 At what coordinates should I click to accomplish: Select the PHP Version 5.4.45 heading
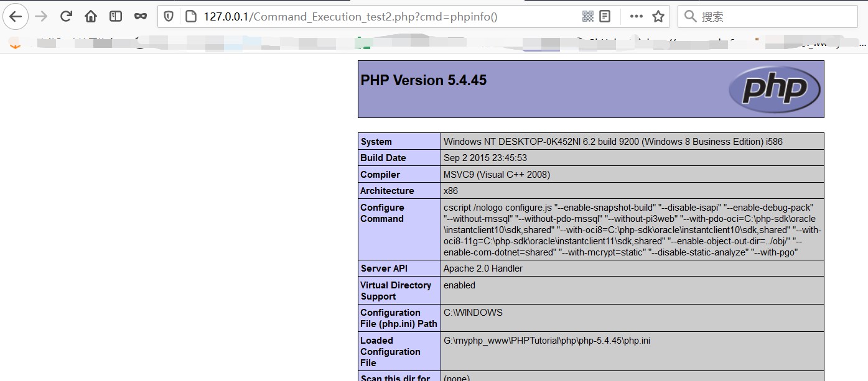tap(424, 80)
